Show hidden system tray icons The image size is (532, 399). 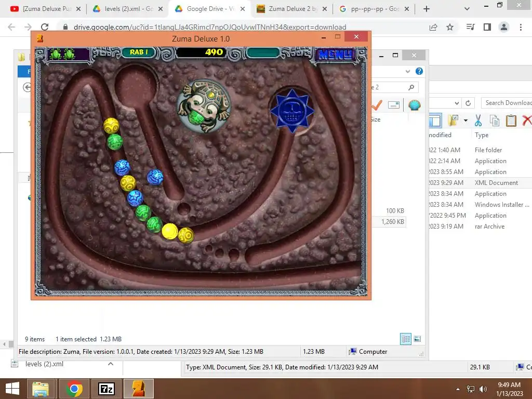click(x=458, y=389)
